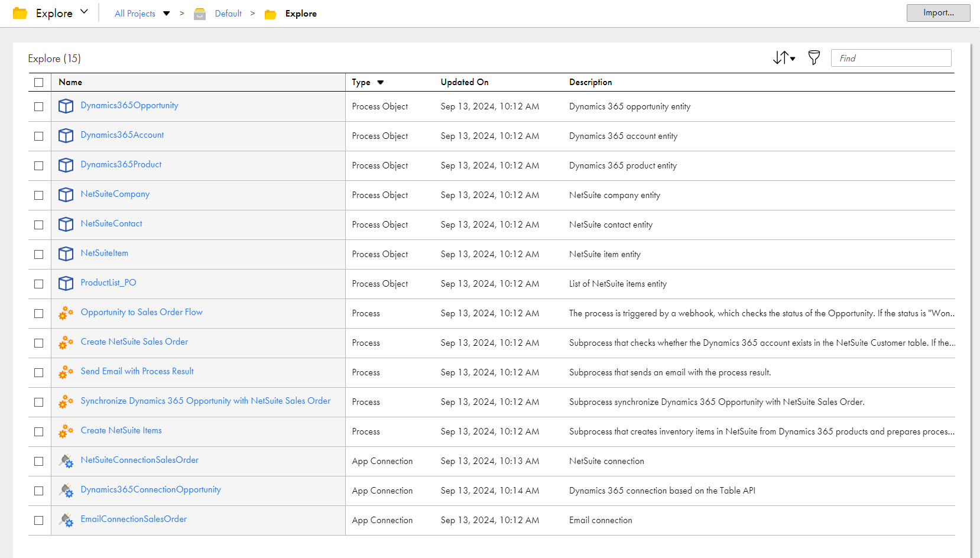Click the Dynamics365Product cube icon
Viewport: 980px width, 558px height.
[x=66, y=165]
